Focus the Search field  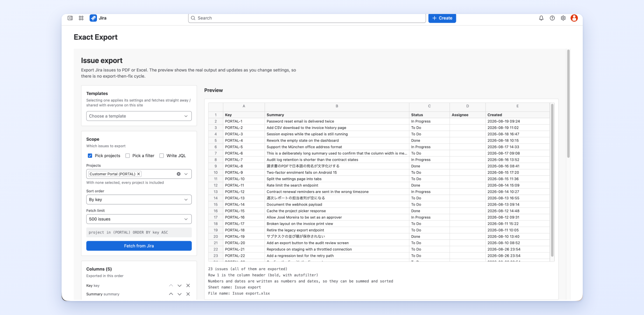pos(307,18)
